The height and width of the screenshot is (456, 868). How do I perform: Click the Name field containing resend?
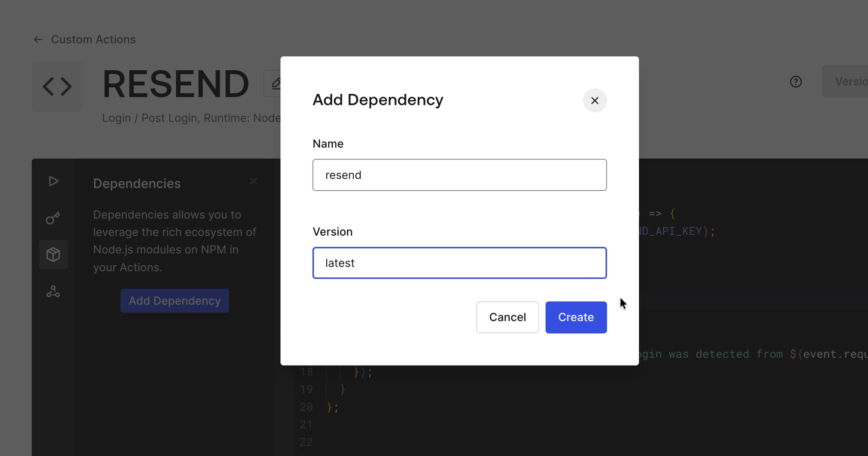coord(459,175)
